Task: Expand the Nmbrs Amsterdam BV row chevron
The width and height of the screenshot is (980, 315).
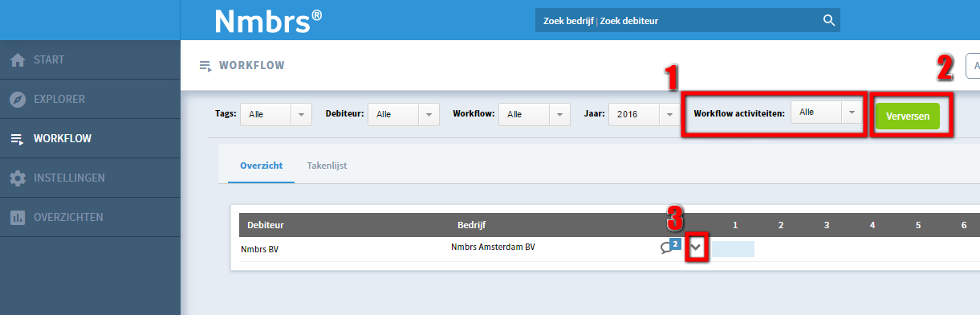Action: [x=697, y=248]
